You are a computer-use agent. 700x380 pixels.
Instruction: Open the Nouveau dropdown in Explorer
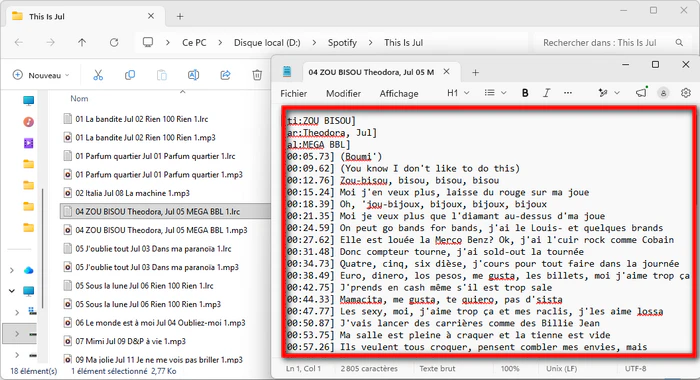(x=41, y=75)
